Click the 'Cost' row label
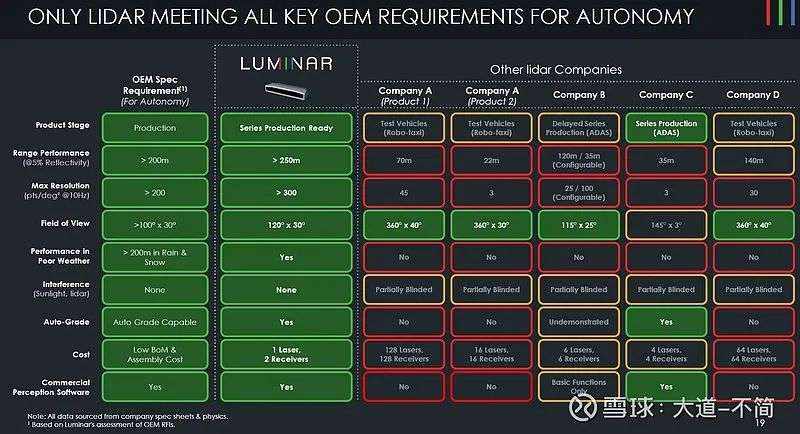Screen dimensions: 800x434 coord(81,354)
